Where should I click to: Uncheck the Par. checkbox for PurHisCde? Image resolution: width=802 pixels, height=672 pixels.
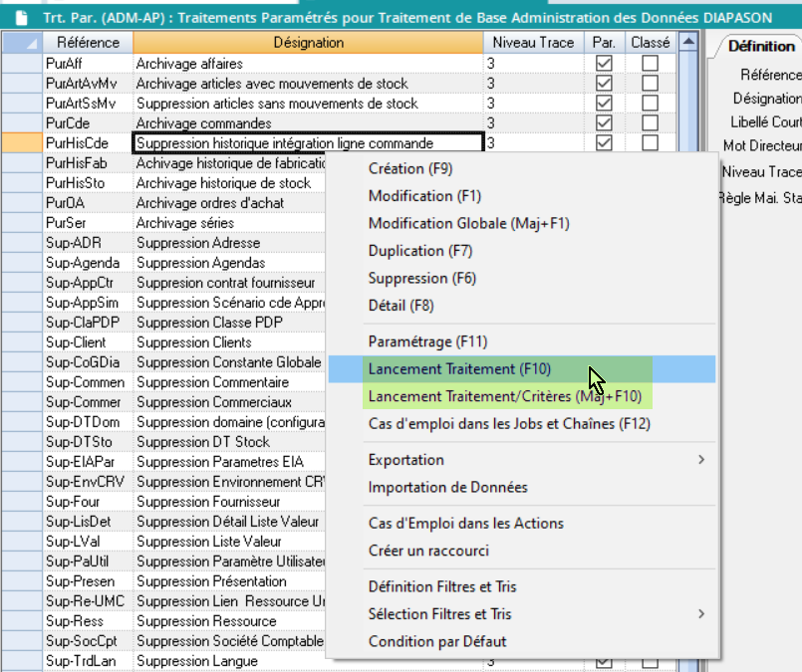[604, 143]
